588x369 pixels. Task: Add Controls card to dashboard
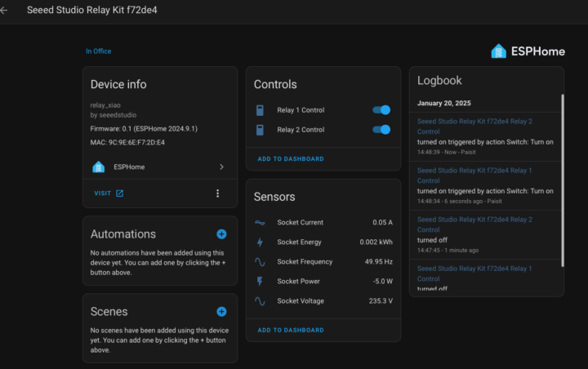pos(291,159)
